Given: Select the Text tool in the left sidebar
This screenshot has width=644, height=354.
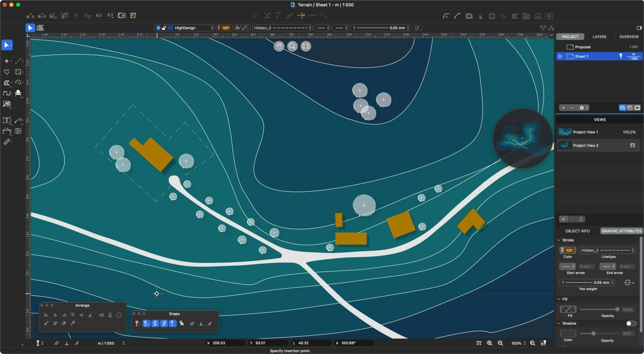Looking at the screenshot, I should [7, 120].
